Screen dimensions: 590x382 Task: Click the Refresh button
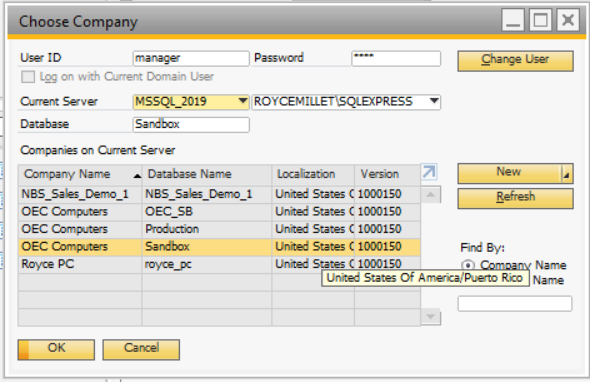point(515,198)
